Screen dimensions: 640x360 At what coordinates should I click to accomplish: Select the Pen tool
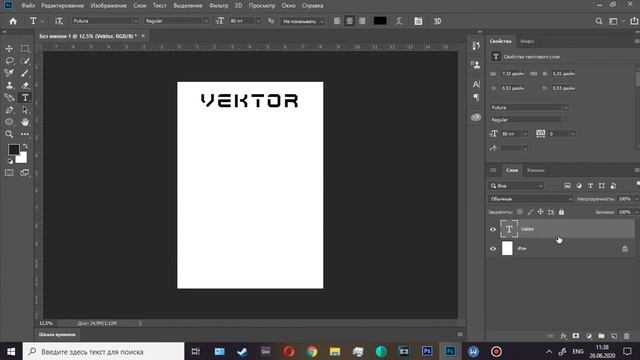[9, 110]
